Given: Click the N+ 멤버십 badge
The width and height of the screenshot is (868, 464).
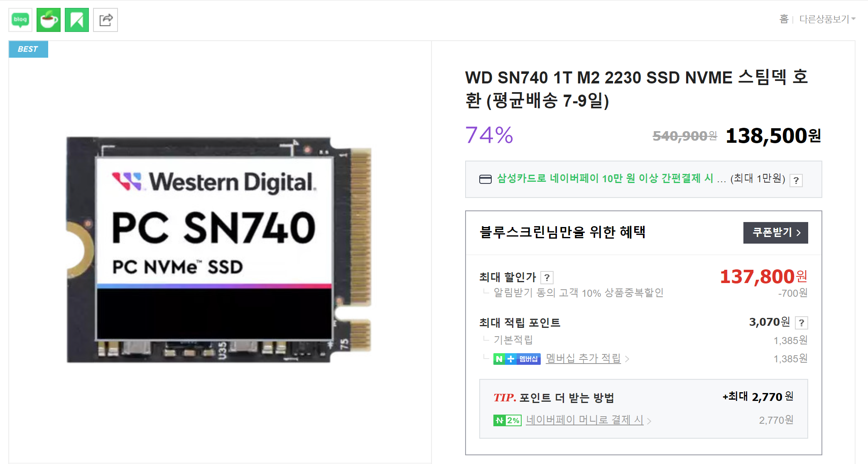Looking at the screenshot, I should tap(517, 359).
